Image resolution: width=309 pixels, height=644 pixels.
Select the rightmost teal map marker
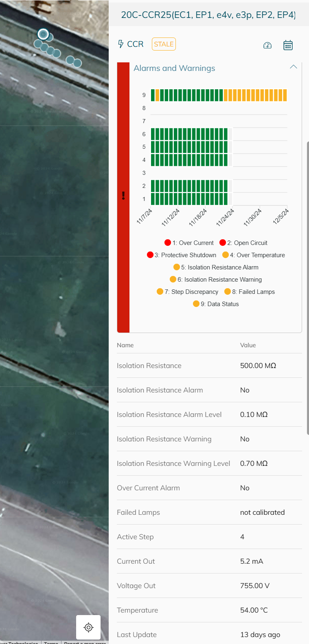[x=77, y=63]
